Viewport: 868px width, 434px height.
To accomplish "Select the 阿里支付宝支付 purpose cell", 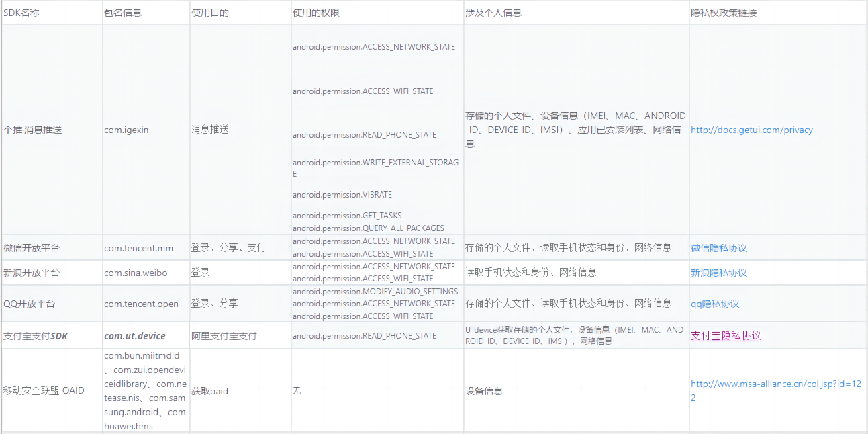I will pyautogui.click(x=224, y=336).
